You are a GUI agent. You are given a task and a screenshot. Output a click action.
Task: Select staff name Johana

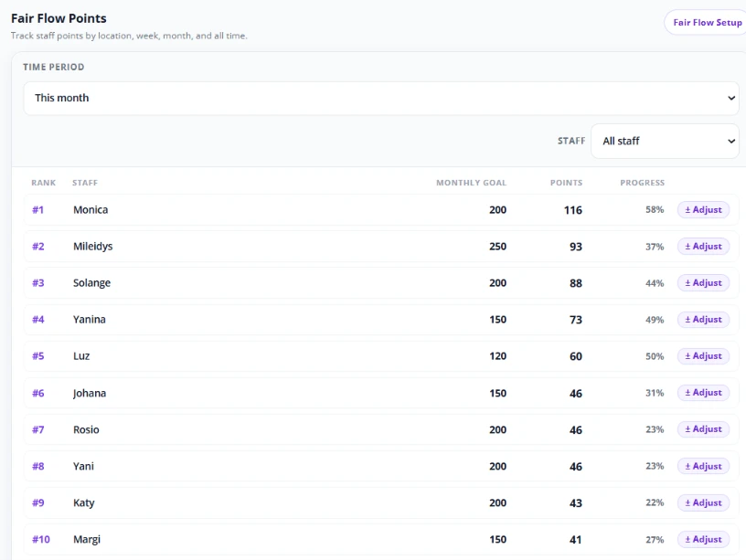(89, 393)
